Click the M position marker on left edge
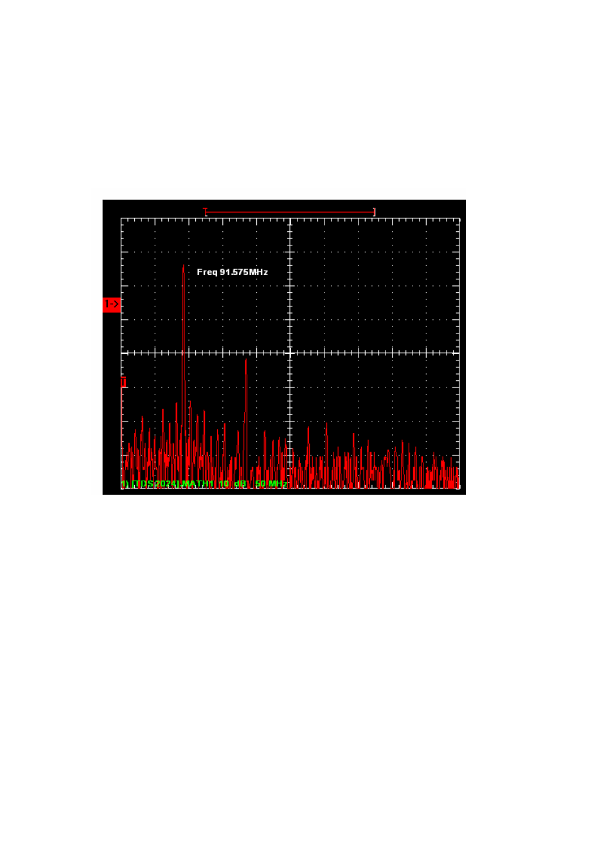Viewport: 613px width, 868px height. pyautogui.click(x=123, y=380)
